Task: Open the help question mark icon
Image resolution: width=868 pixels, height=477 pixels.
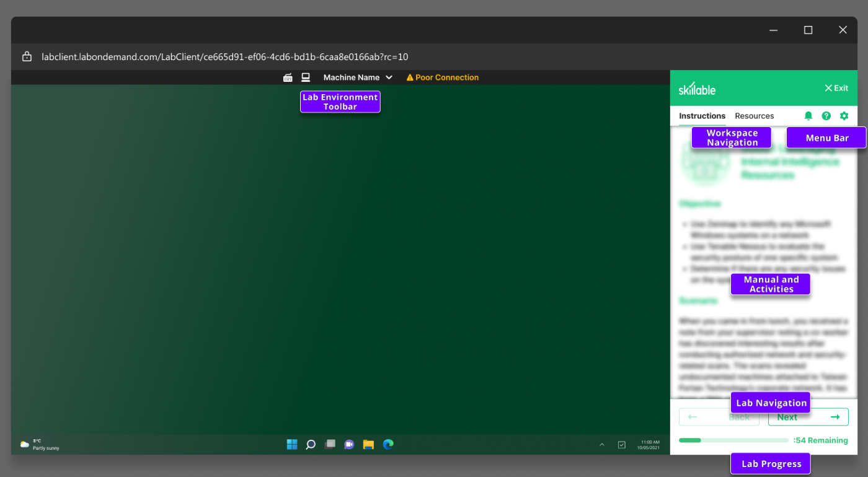Action: [826, 116]
